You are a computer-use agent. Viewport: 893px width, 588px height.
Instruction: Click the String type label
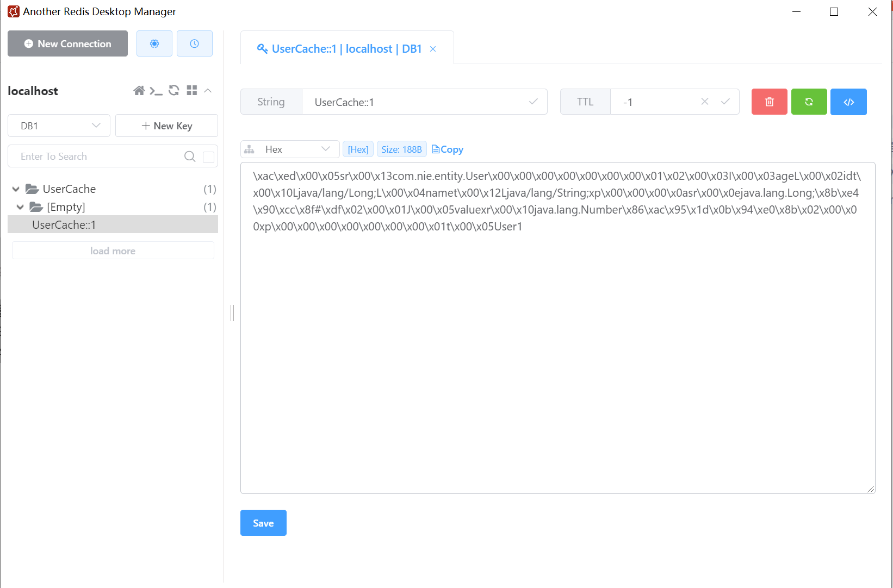(x=271, y=102)
